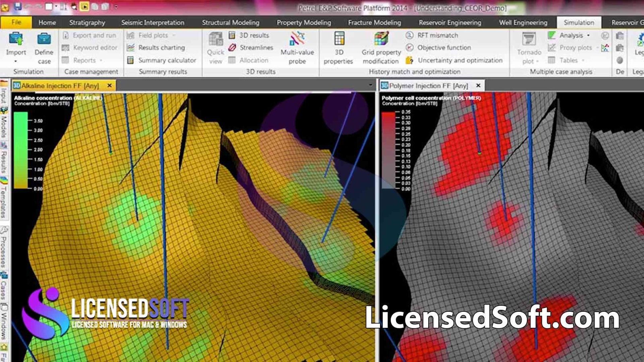The height and width of the screenshot is (362, 644).
Task: Click the yellow play-window icon in quick access toolbar
Action: (84, 6)
